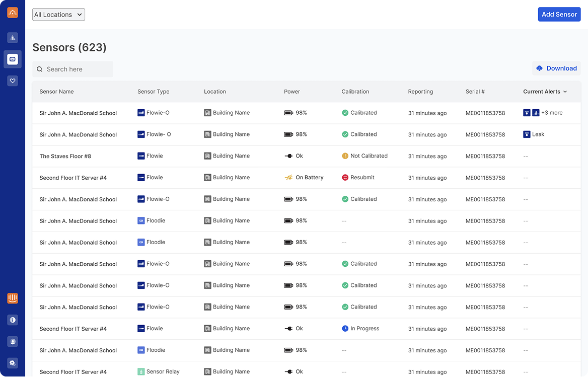Click the cloud download icon
588x377 pixels.
click(539, 68)
